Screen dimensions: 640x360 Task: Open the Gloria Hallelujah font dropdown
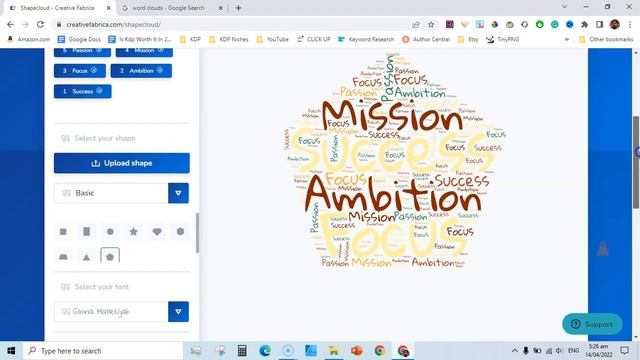[x=178, y=311]
